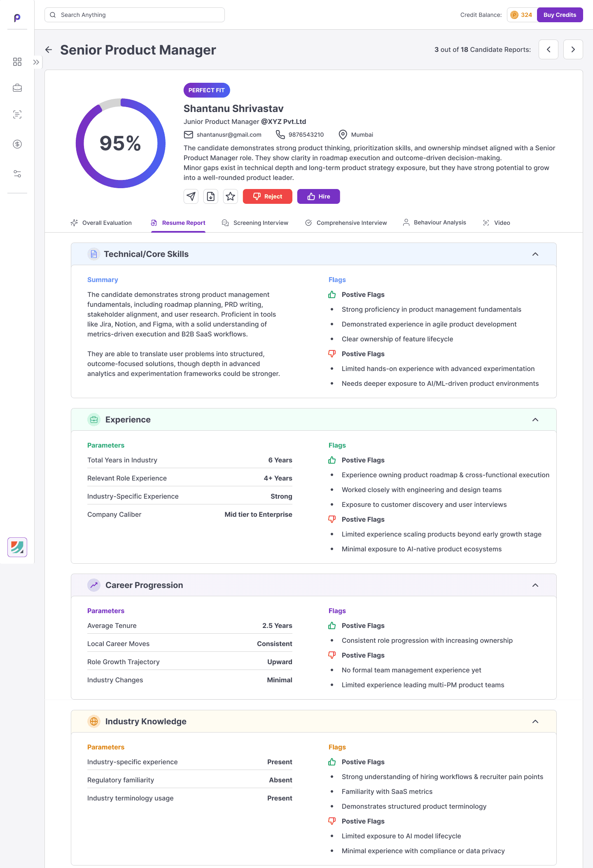The width and height of the screenshot is (593, 868).
Task: Click 'Total Years in Industry' row
Action: point(190,460)
